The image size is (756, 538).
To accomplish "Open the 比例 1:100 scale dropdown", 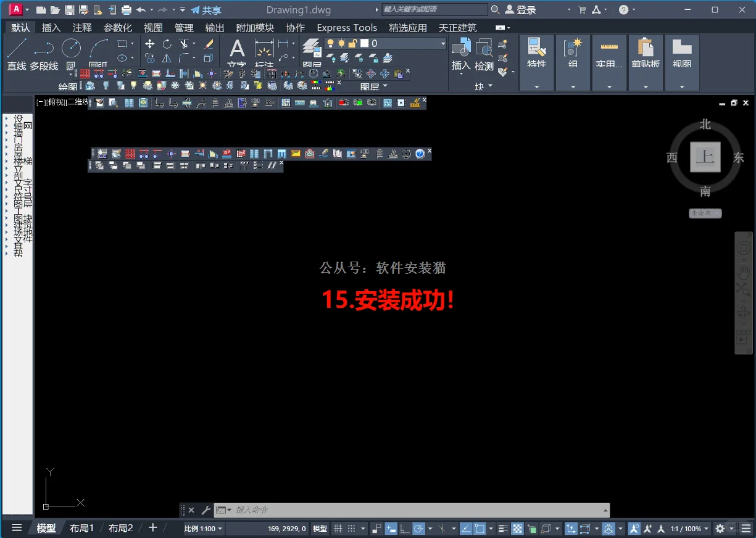I will pos(202,529).
